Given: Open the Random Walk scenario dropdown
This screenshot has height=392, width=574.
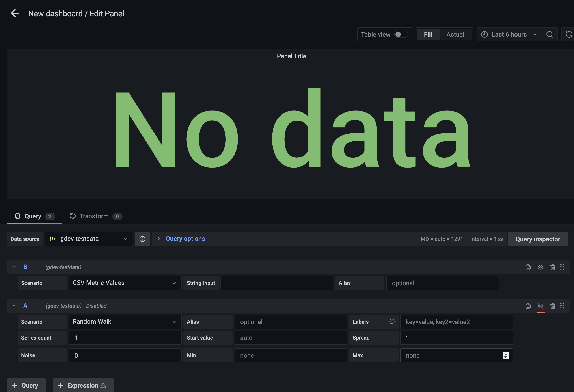Looking at the screenshot, I should [x=125, y=322].
